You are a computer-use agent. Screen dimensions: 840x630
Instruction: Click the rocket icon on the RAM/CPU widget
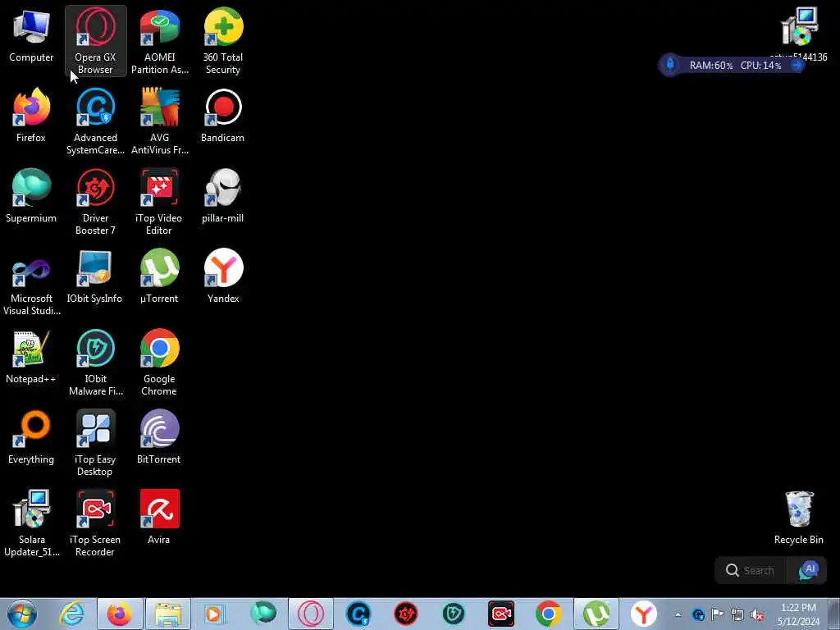670,66
